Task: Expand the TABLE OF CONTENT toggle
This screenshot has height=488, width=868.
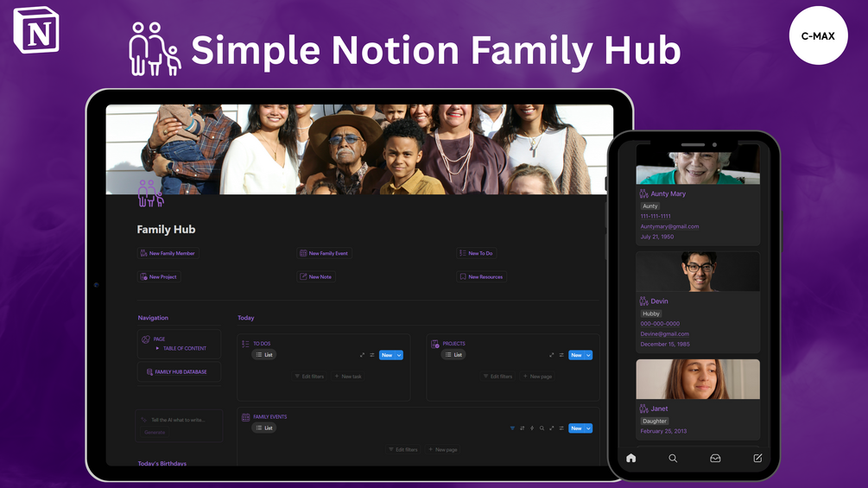Action: pos(158,349)
